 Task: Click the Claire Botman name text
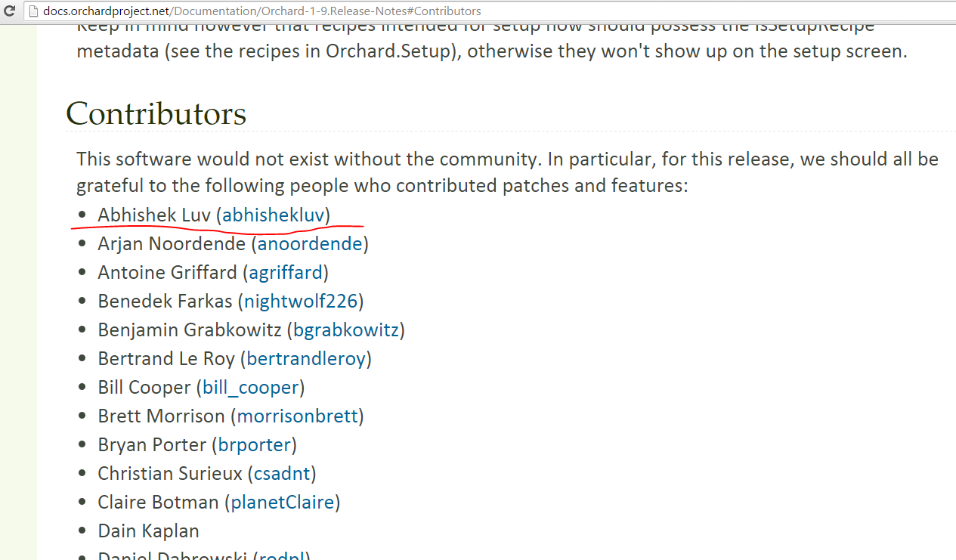(159, 503)
